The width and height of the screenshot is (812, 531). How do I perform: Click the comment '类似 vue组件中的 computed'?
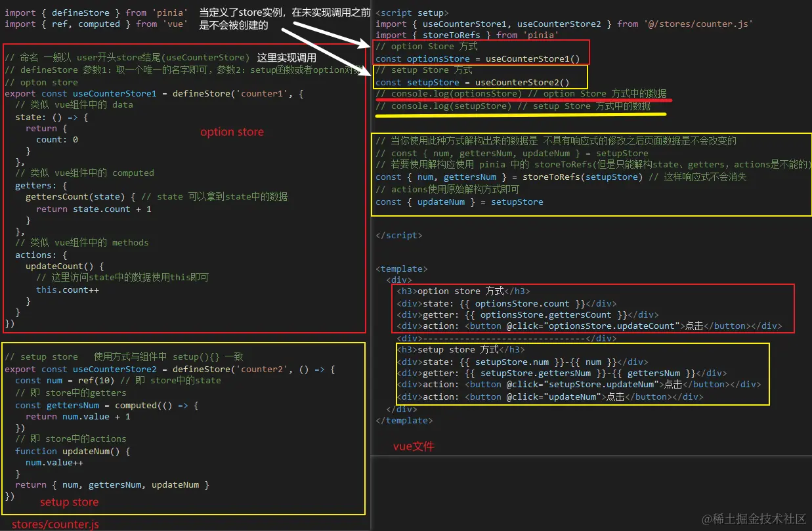coord(84,173)
